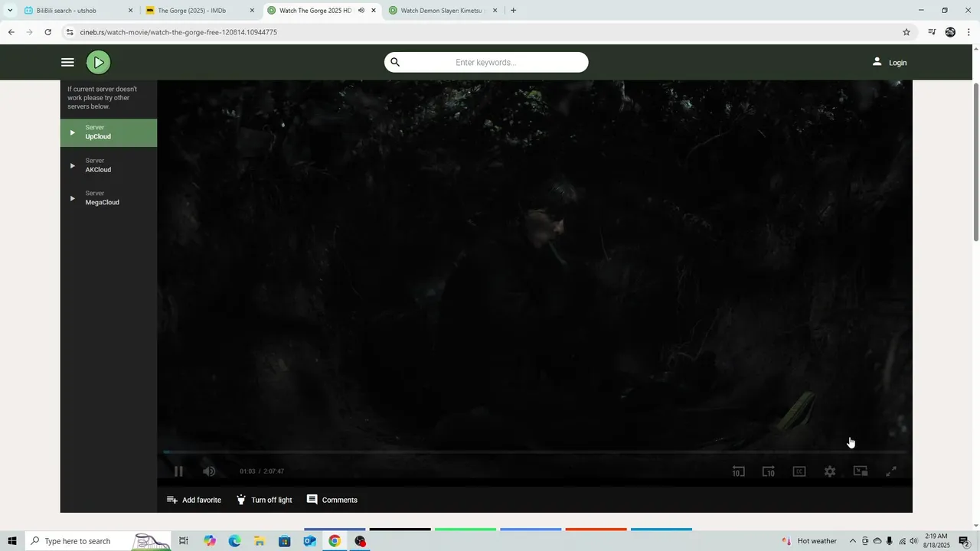Switch to the MegaCloud server
The image size is (980, 551).
109,198
